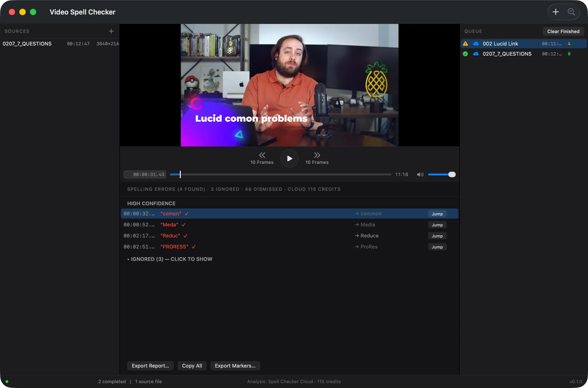The image size is (588, 388).
Task: Select the "comon" error word
Action: (x=171, y=214)
